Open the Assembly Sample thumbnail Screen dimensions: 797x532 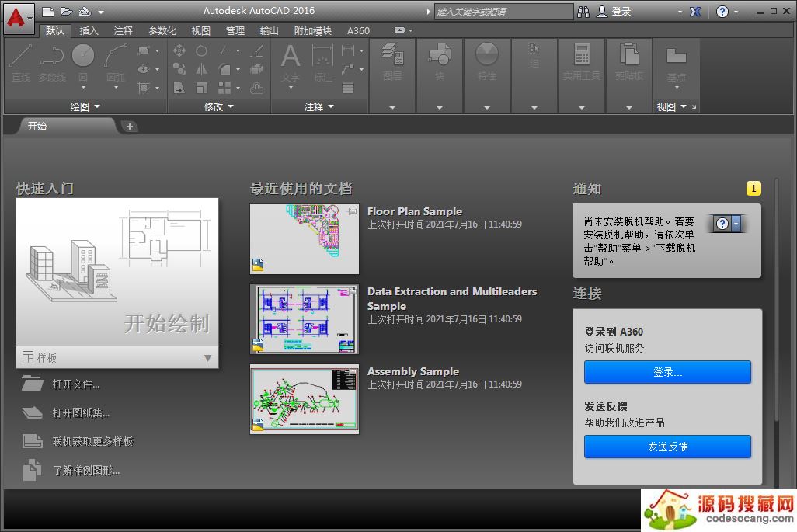[x=305, y=399]
